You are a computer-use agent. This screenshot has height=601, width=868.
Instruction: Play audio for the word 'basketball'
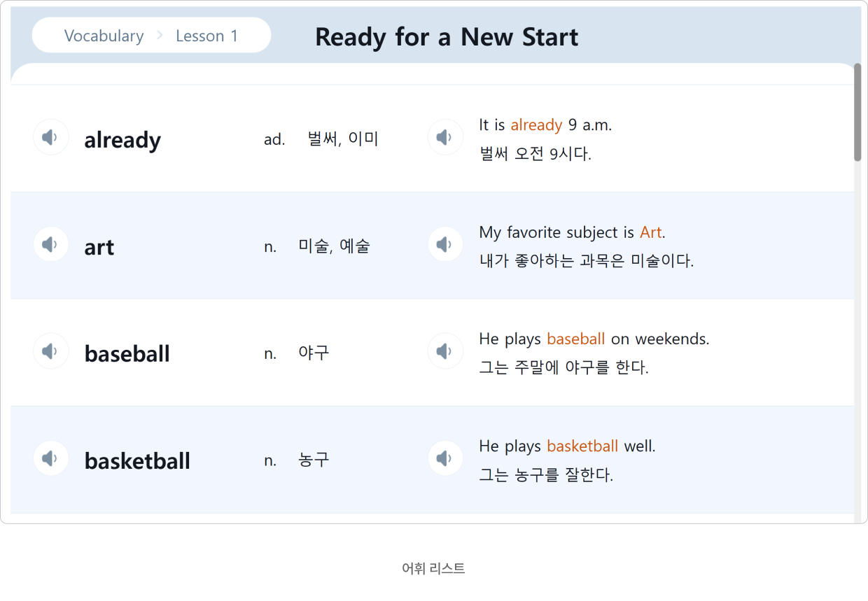[50, 458]
